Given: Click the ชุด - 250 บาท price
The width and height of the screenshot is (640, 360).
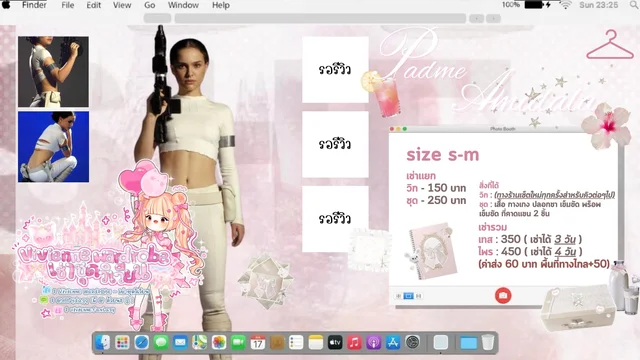Looking at the screenshot, I should (x=436, y=200).
